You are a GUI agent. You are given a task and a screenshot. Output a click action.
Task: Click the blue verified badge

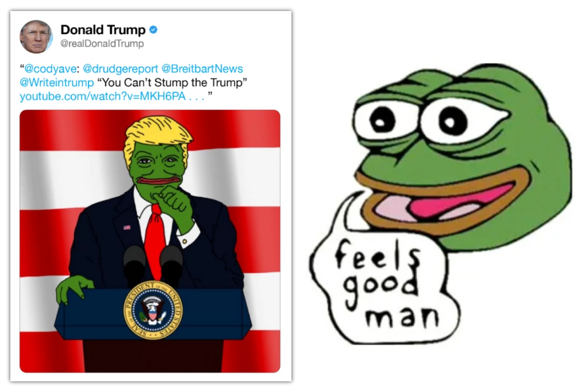point(154,30)
